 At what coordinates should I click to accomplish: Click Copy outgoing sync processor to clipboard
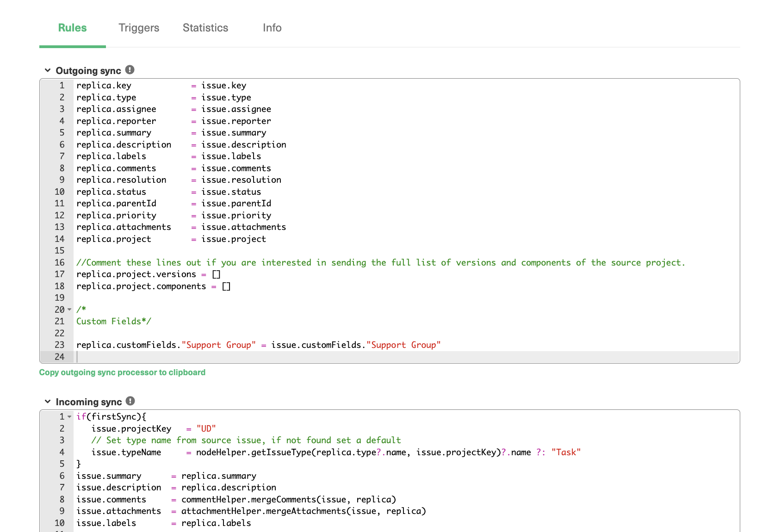coord(123,372)
